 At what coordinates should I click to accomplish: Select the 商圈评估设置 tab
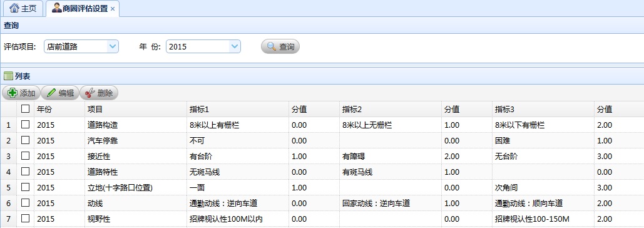(x=83, y=9)
